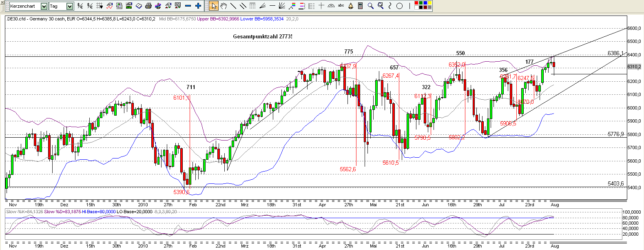Screen dimensions: 644x250
Task: Click the 711 points annotation
Action: click(x=190, y=87)
